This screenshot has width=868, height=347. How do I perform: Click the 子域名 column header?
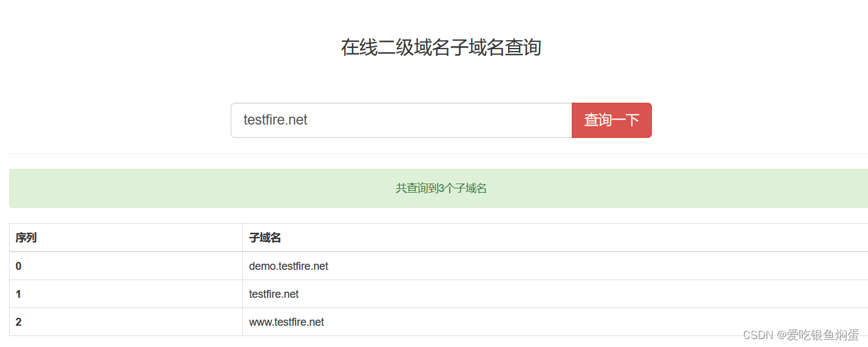pyautogui.click(x=265, y=238)
